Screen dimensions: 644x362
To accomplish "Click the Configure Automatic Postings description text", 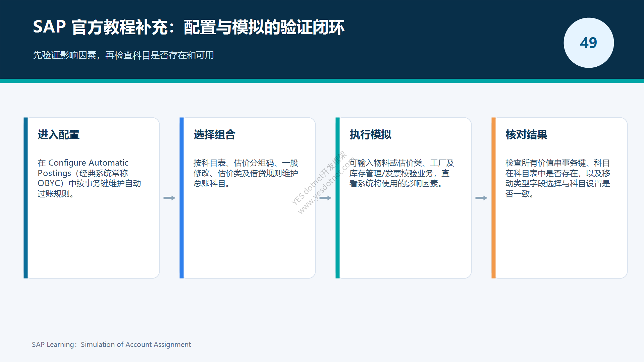I will point(89,178).
